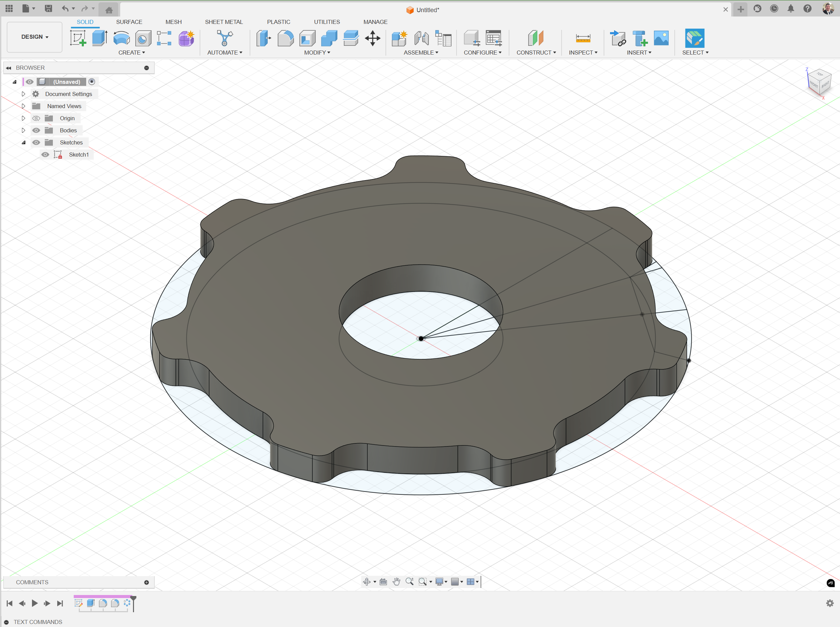Toggle visibility of the Bodies folder
Image resolution: width=840 pixels, height=627 pixels.
tap(36, 130)
